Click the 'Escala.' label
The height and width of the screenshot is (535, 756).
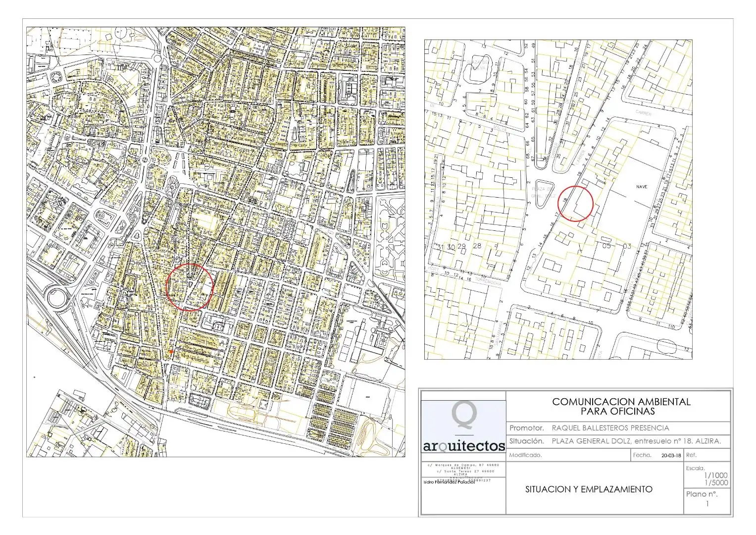tap(696, 468)
